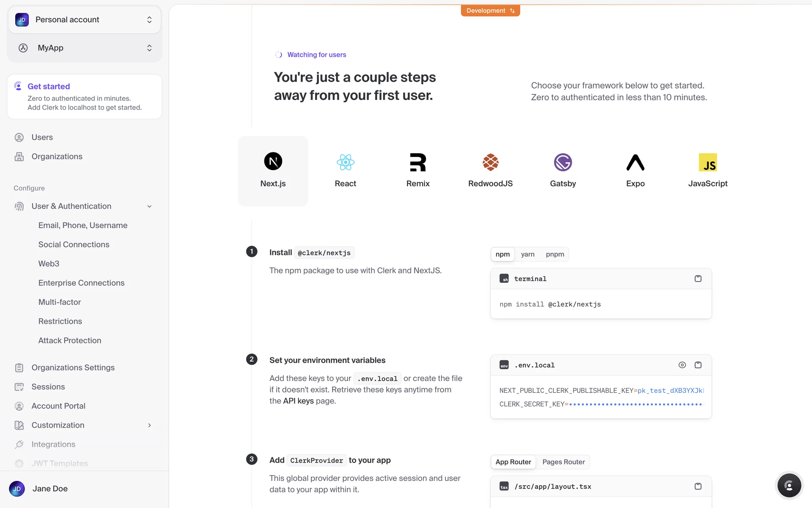Copy the terminal npm install command
The height and width of the screenshot is (508, 812).
pos(698,279)
